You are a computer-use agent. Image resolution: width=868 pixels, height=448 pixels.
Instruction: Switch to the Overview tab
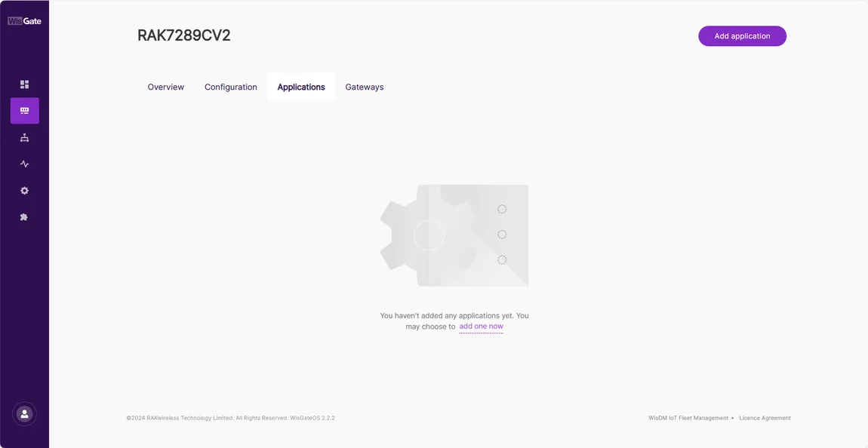[165, 87]
